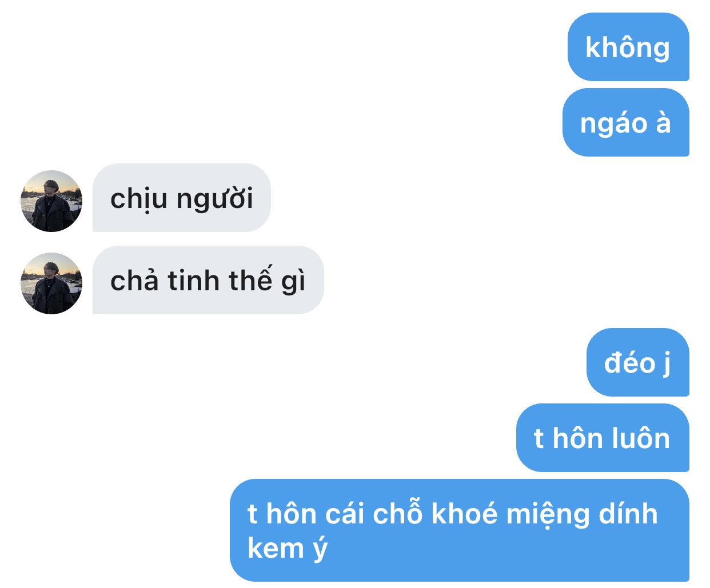The image size is (710, 588).
Task: Tap the "t hôn luôn" message bubble
Action: click(x=603, y=438)
